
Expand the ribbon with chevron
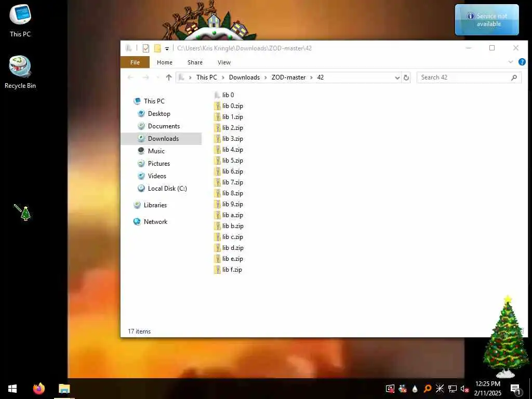(x=511, y=62)
